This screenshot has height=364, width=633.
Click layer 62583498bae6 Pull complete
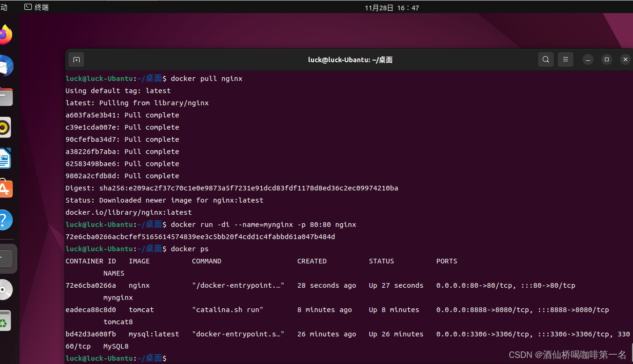pyautogui.click(x=122, y=164)
